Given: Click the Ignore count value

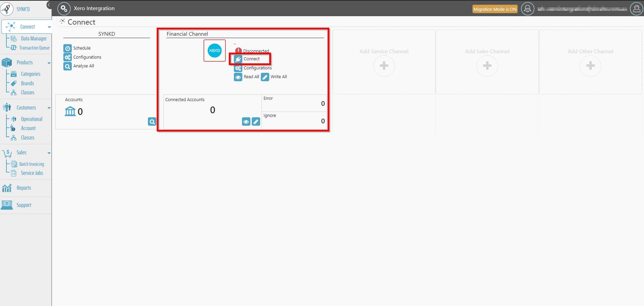Looking at the screenshot, I should tap(323, 121).
